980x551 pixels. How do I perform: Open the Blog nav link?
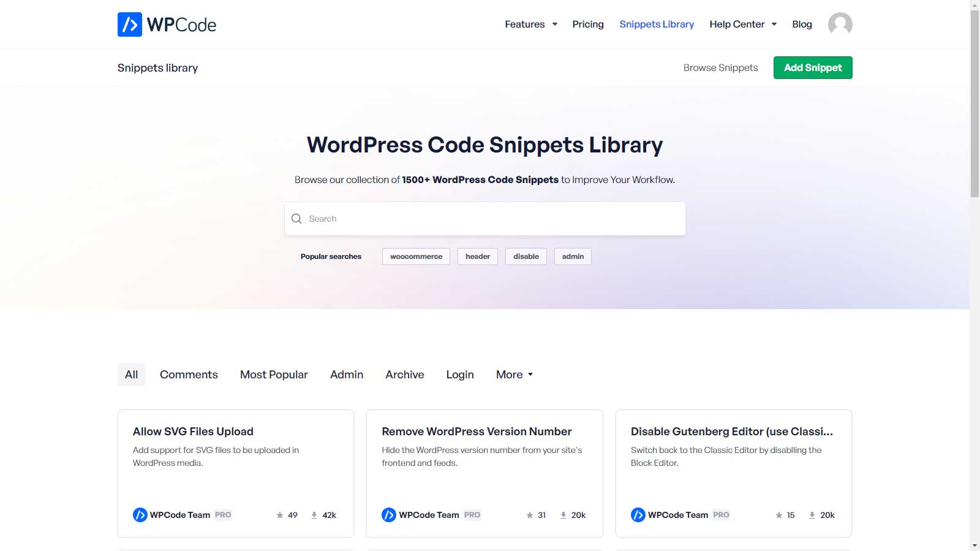802,24
